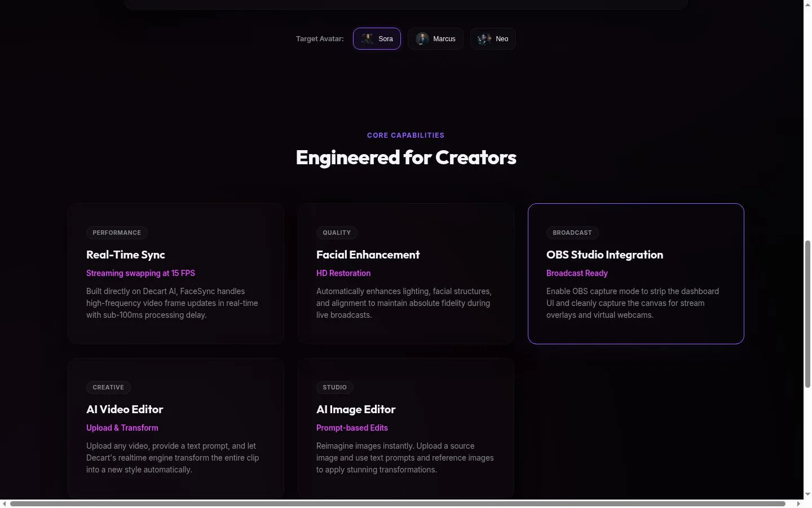812x508 pixels.
Task: Click the vertical scrollbar thumb
Action: pos(807,314)
